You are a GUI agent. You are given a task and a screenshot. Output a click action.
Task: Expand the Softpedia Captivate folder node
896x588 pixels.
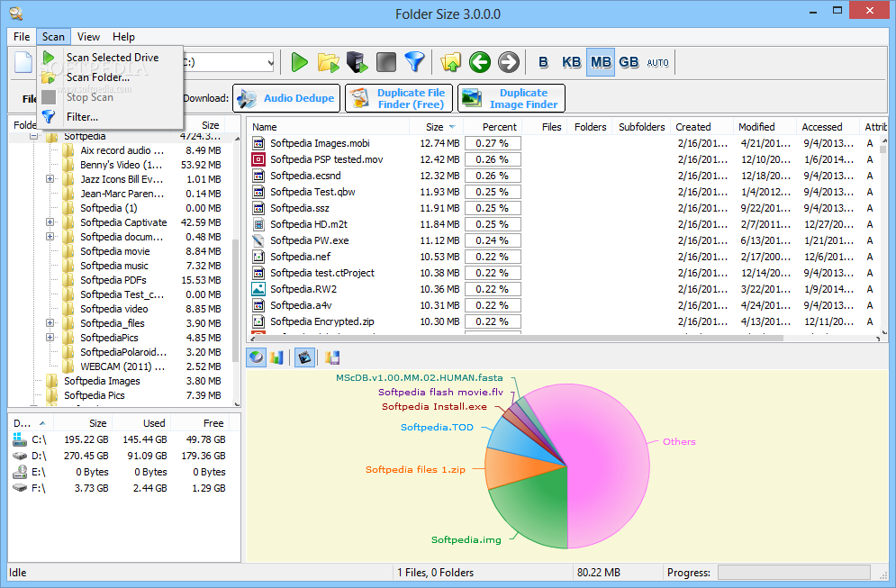50,222
